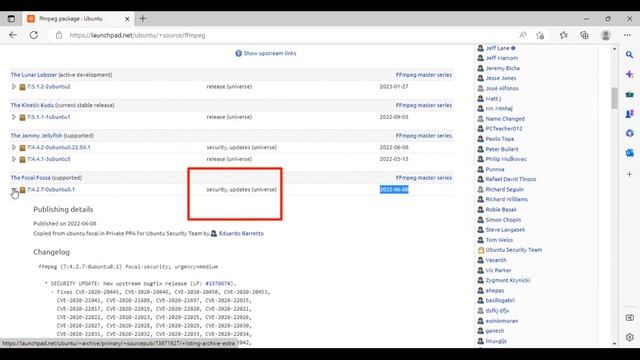Open The Kinetic Kudu series link
The height and width of the screenshot is (360, 640).
click(32, 105)
